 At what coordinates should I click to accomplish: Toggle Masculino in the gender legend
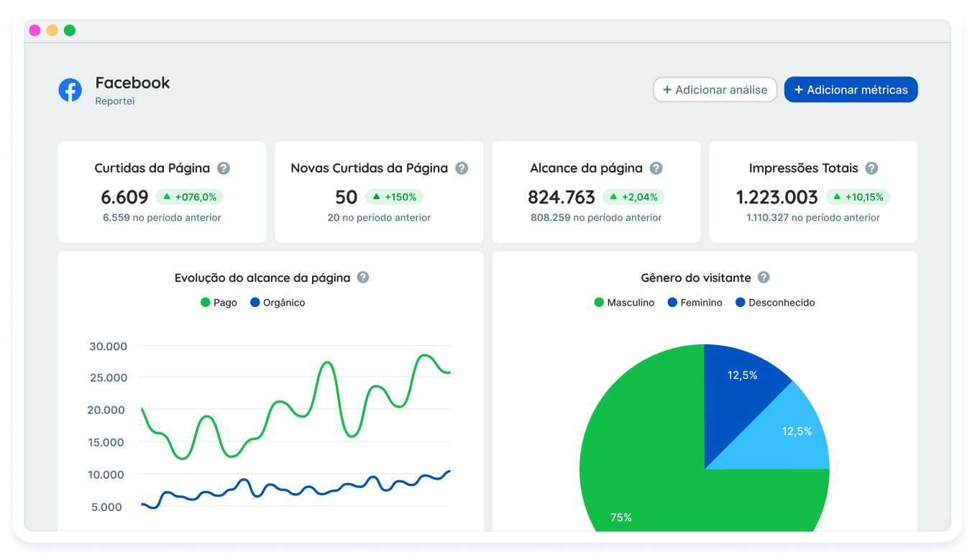[623, 303]
